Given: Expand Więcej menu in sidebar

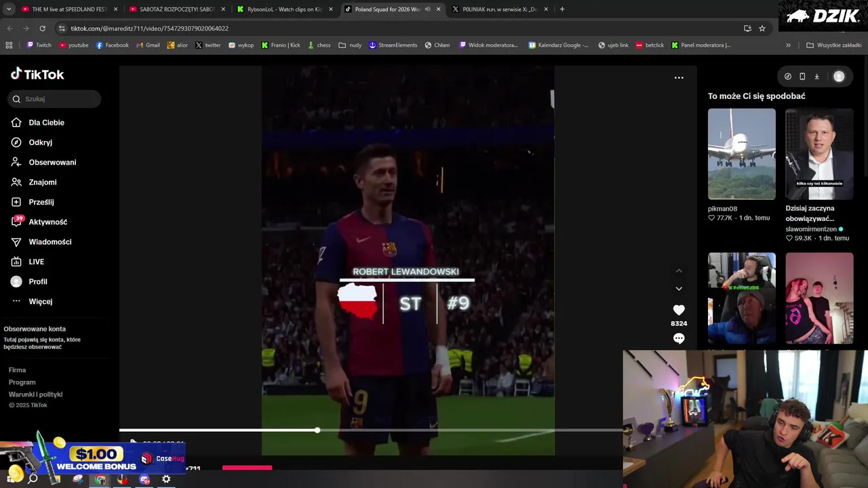Looking at the screenshot, I should click(31, 302).
